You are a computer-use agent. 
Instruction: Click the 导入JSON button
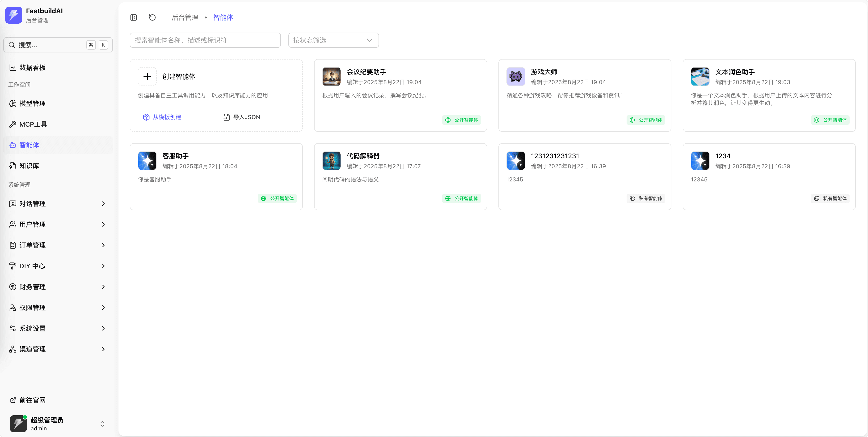point(242,117)
